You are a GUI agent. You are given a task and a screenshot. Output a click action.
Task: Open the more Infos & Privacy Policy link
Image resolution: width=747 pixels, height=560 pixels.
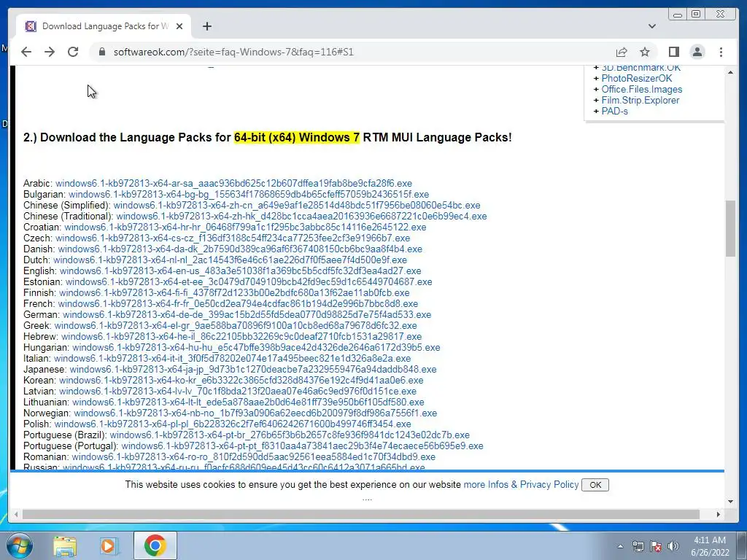(x=521, y=484)
